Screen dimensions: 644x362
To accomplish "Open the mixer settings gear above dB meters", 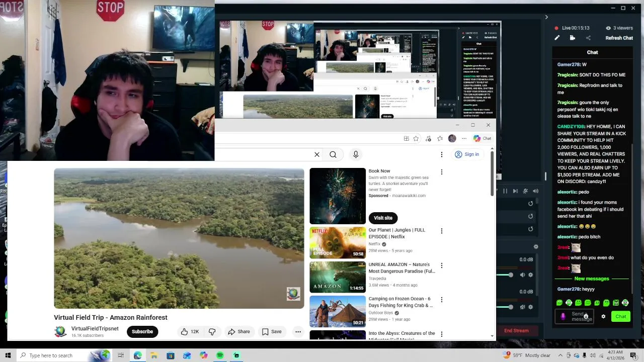I will [536, 246].
